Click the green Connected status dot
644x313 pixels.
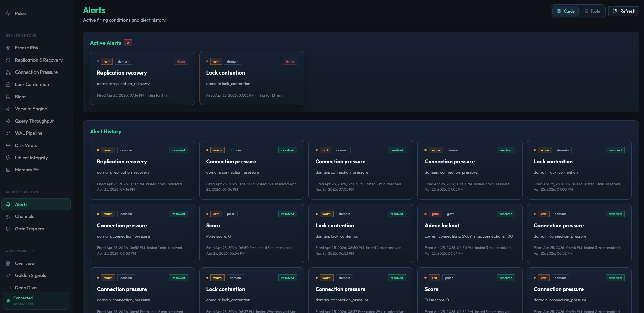(x=8, y=300)
